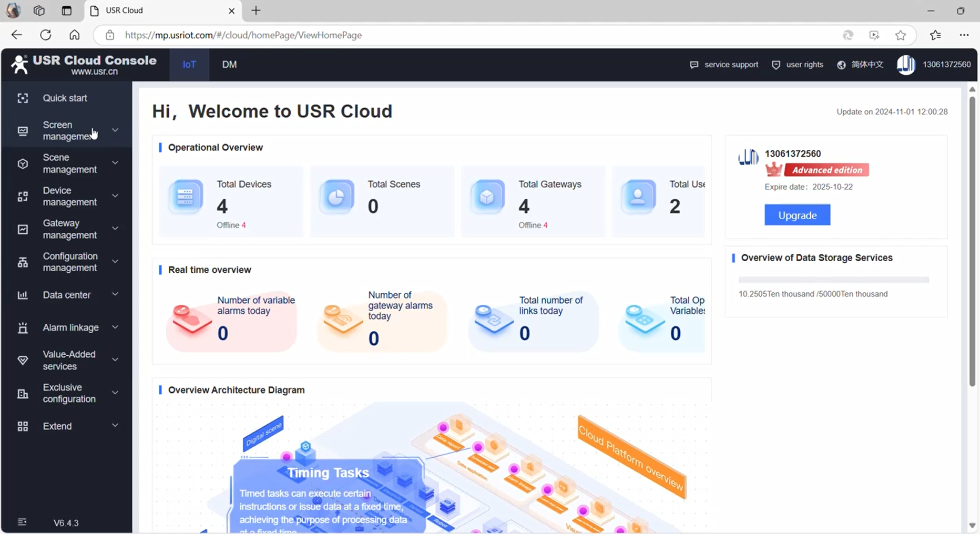980x534 pixels.
Task: Click the Upgrade button
Action: [797, 215]
